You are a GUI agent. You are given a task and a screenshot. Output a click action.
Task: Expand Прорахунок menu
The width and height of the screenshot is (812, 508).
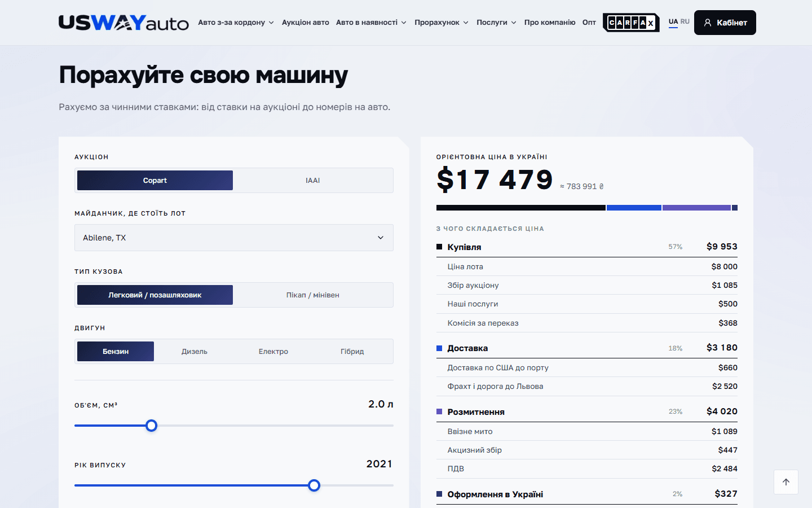(x=442, y=23)
